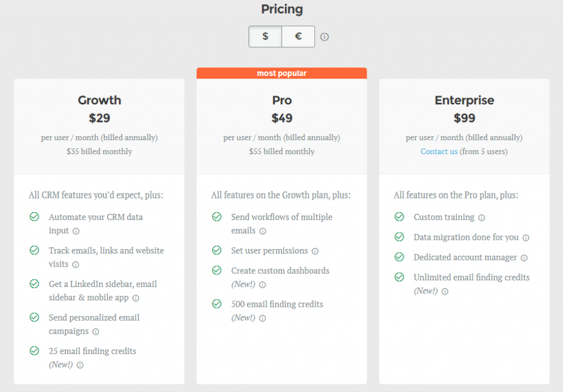Viewport: 563px width, 392px height.
Task: Click info icon for 500 email finding credits
Action: click(262, 318)
